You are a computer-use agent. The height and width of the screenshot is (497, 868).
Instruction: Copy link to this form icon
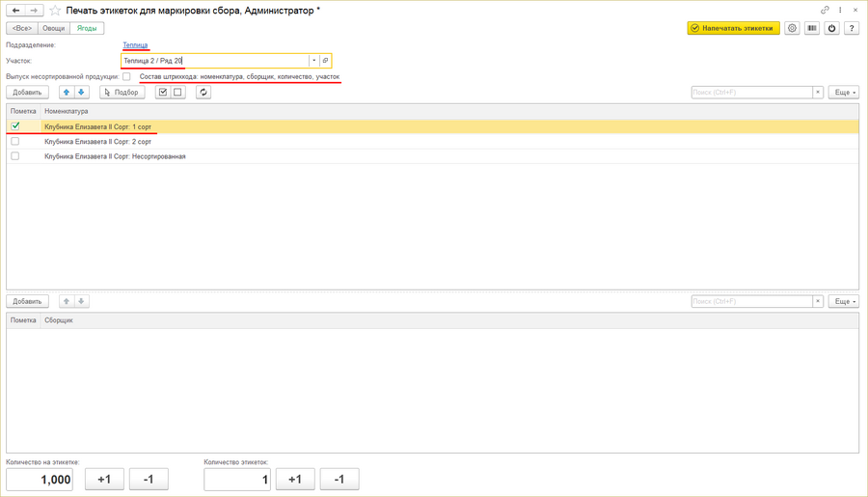pyautogui.click(x=825, y=10)
